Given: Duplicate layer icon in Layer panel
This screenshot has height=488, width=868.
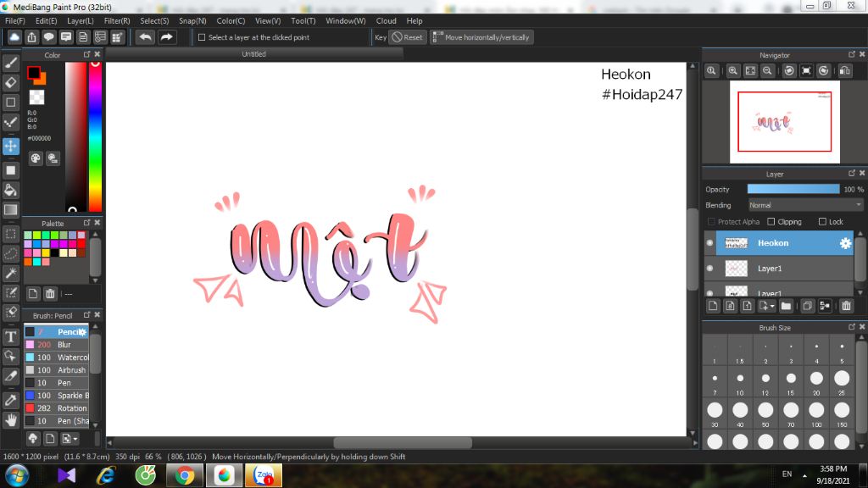Looking at the screenshot, I should (x=807, y=306).
